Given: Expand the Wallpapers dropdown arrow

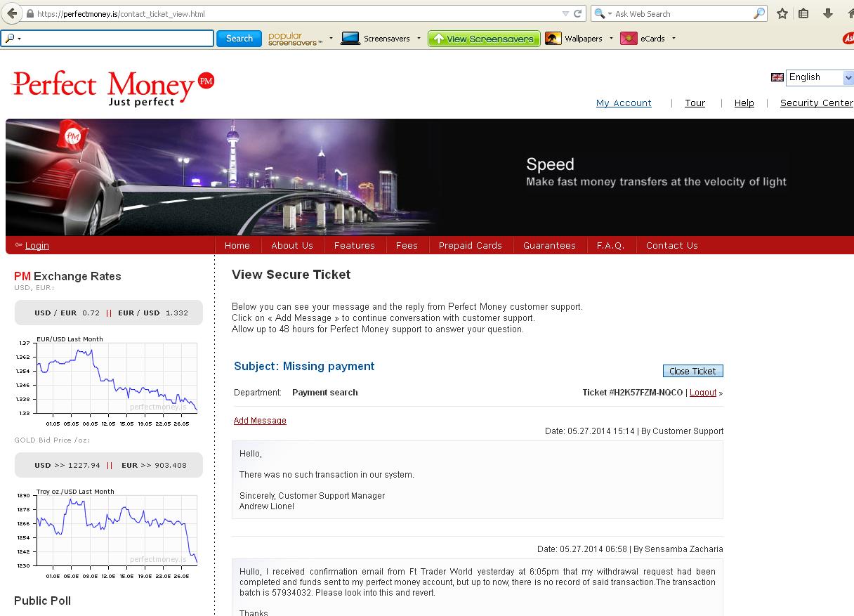Looking at the screenshot, I should [x=611, y=39].
